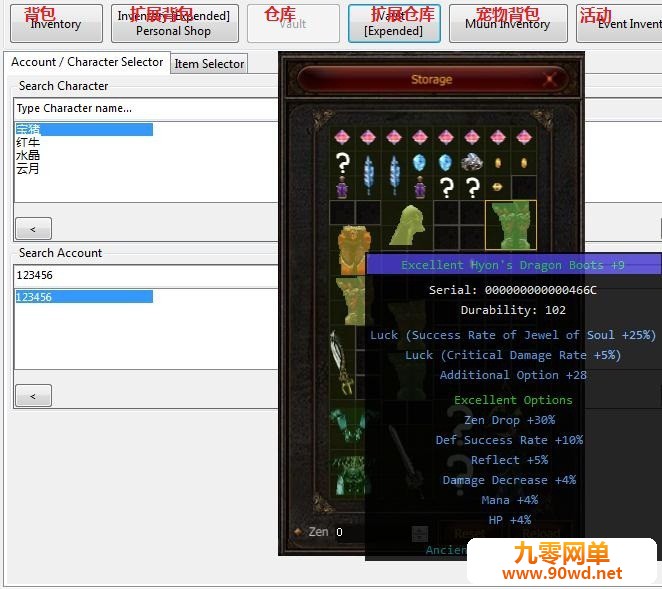Viewport: 662px width, 589px height.
Task: Click the < button under account list
Action: [33, 396]
